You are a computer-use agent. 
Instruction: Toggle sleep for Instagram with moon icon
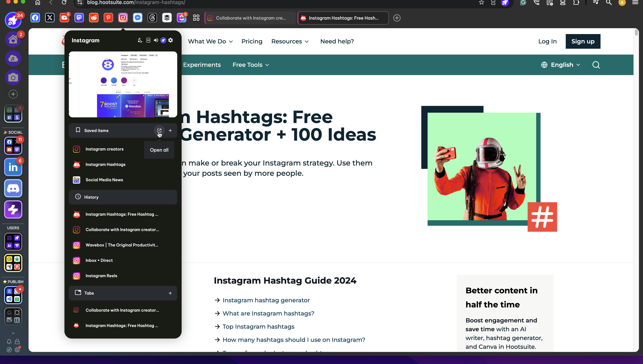pyautogui.click(x=140, y=40)
